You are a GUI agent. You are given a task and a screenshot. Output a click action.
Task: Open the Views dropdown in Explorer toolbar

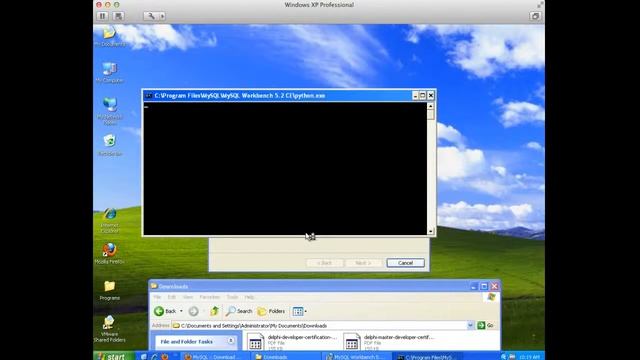click(299, 311)
